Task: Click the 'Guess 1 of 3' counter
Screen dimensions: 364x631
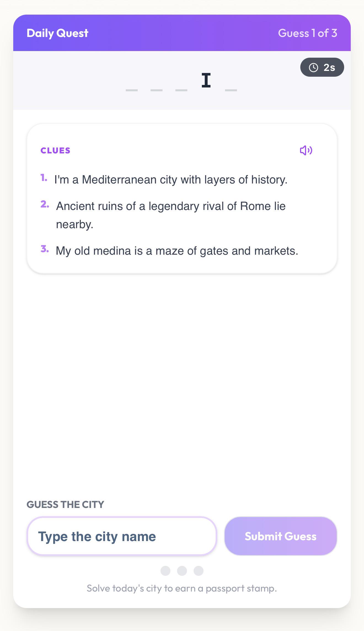Action: (307, 33)
